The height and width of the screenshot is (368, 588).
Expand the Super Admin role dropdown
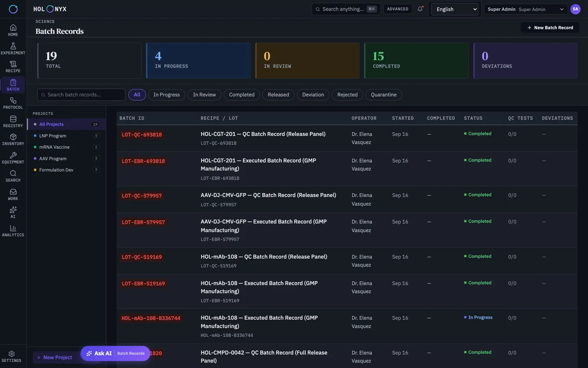526,9
